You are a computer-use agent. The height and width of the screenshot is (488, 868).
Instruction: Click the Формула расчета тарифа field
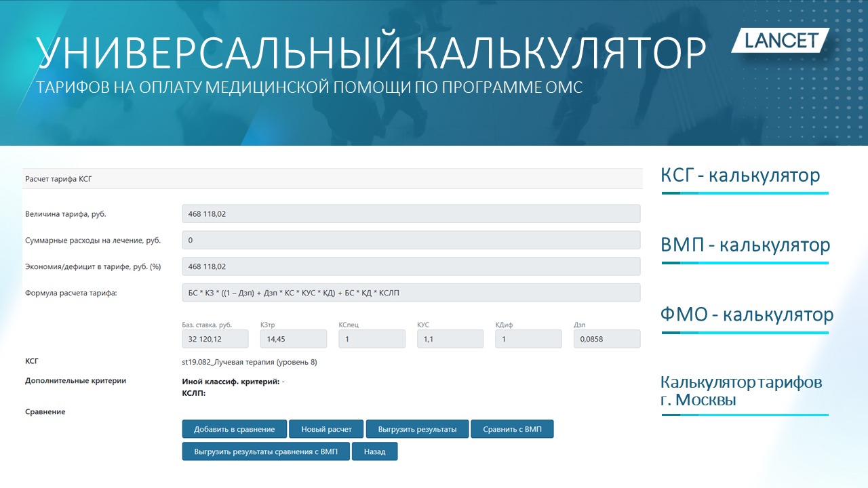[x=411, y=293]
